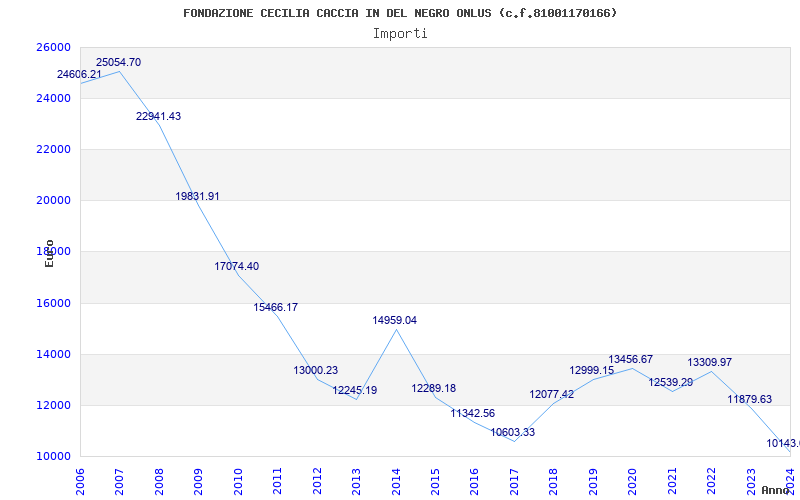The width and height of the screenshot is (800, 500).
Task: Click x-axis year 2011
Action: (278, 482)
